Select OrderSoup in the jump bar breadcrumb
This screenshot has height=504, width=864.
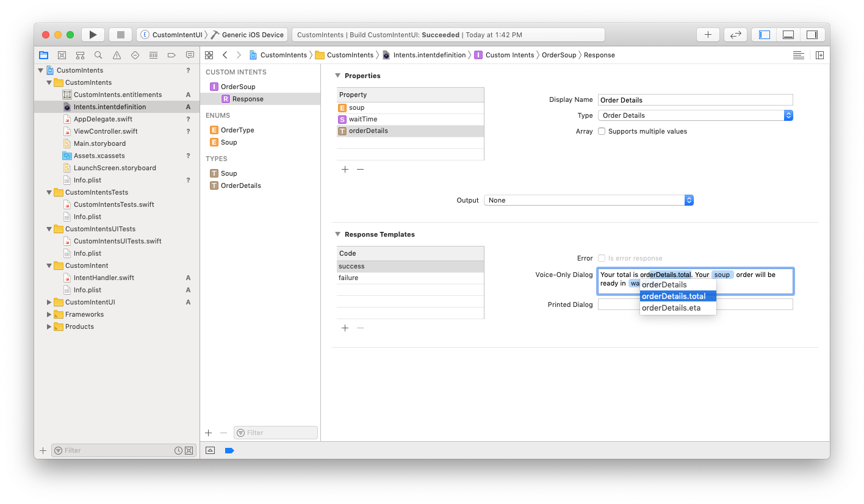558,54
